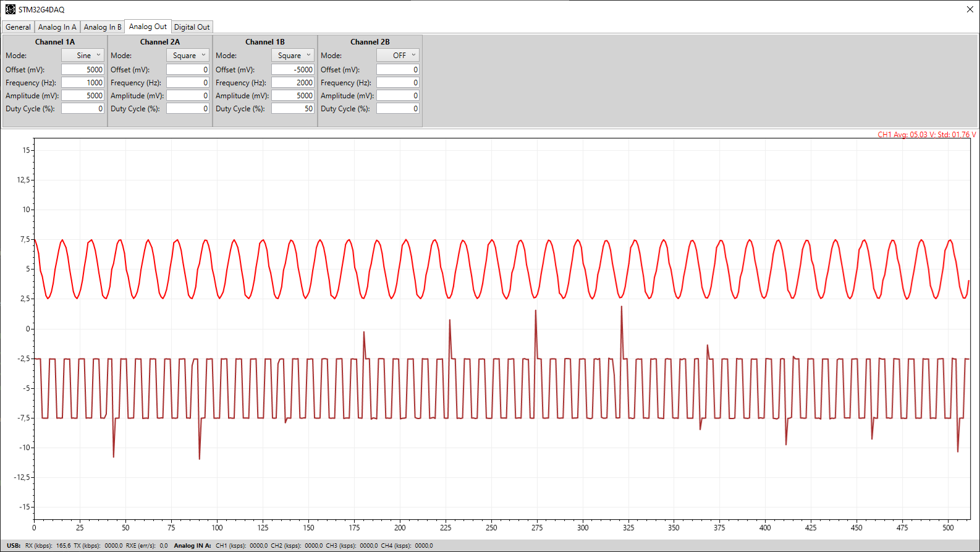Image resolution: width=980 pixels, height=552 pixels.
Task: Select the Analog Out tab
Action: coord(148,27)
